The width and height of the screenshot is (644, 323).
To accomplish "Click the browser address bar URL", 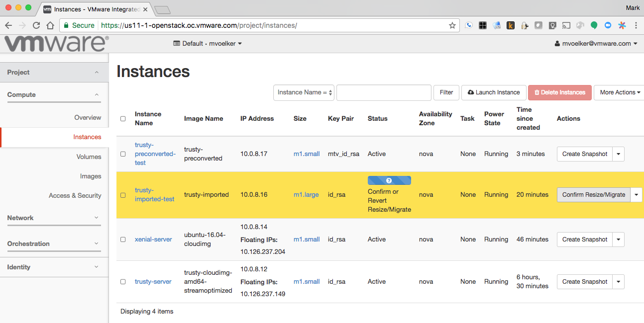I will (x=199, y=25).
